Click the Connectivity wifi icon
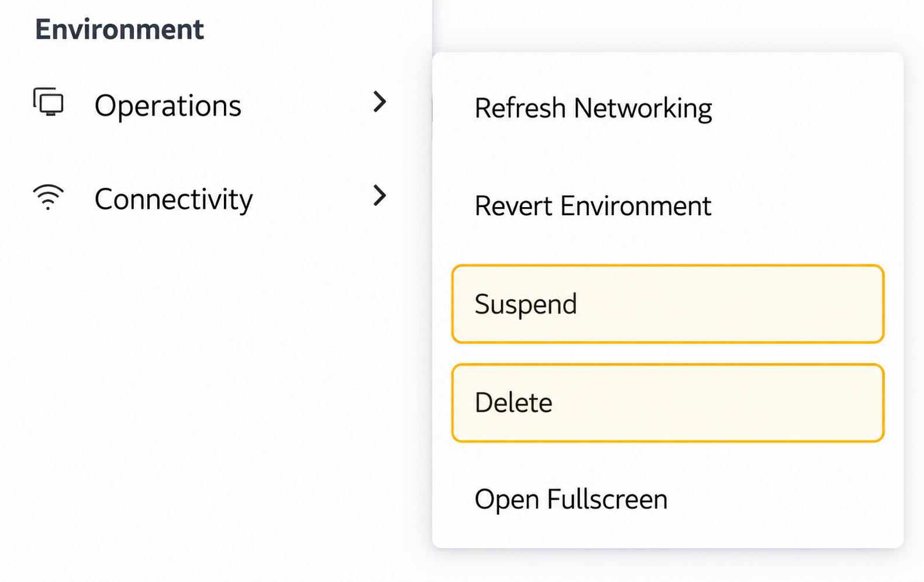 click(48, 197)
